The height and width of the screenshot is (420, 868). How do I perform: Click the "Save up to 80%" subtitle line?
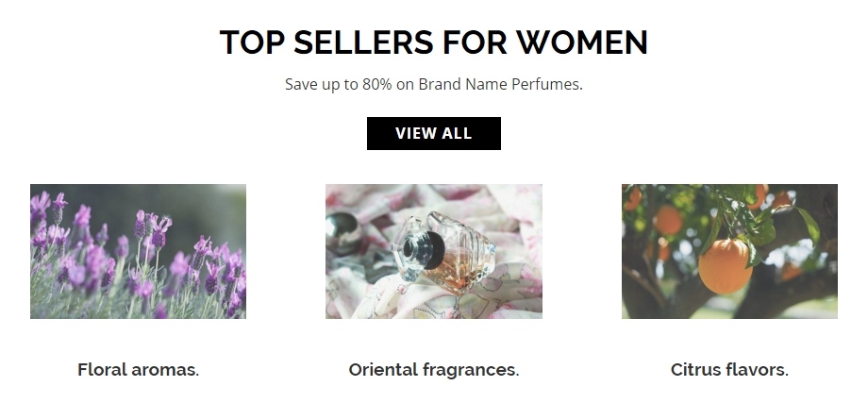coord(433,84)
